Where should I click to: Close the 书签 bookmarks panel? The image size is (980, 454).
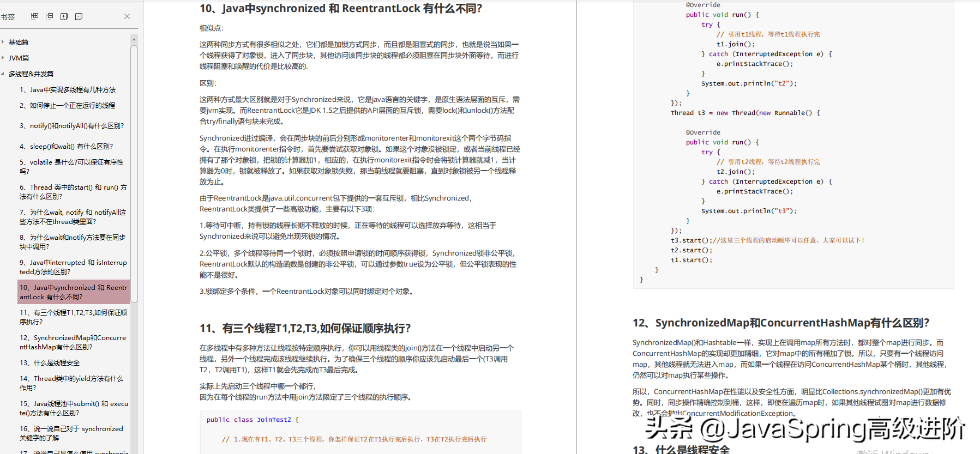[x=127, y=16]
